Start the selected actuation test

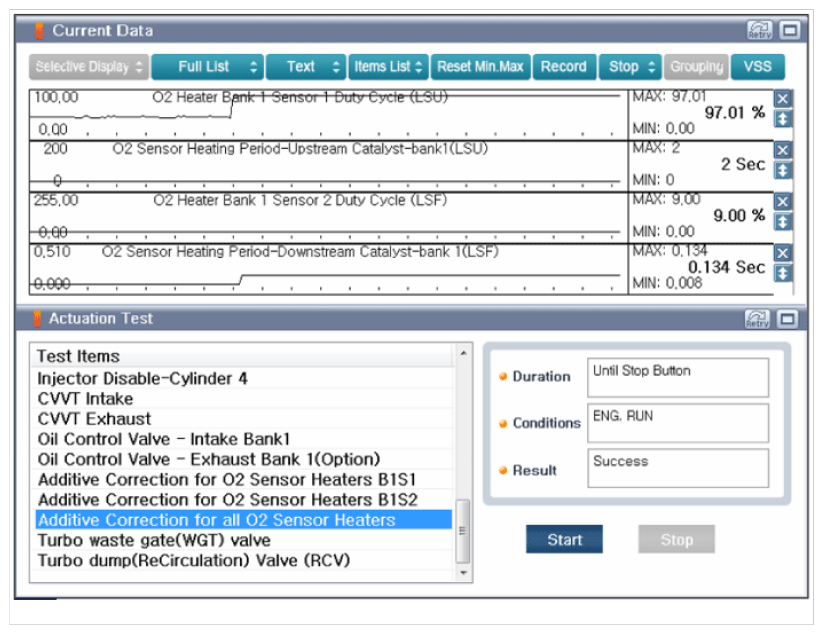tap(564, 540)
